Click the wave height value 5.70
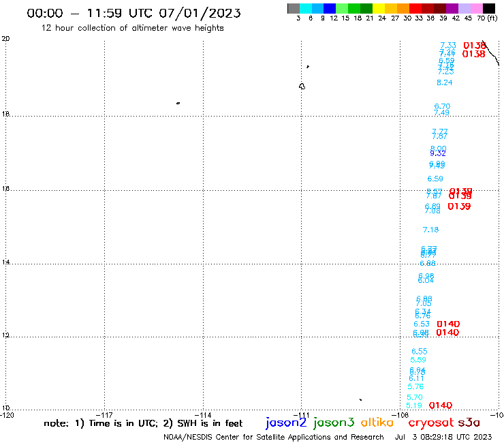This screenshot has width=504, height=443. click(415, 397)
